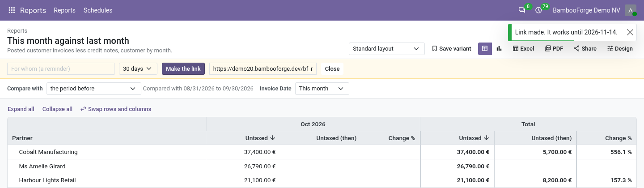Open the Schedules menu item
The width and height of the screenshot is (644, 188).
[x=98, y=10]
